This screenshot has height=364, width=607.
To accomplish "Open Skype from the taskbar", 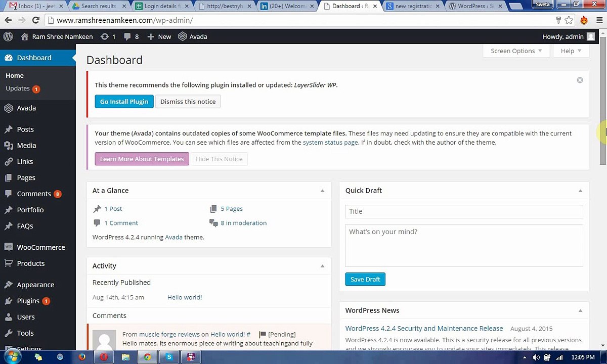I will point(169,357).
